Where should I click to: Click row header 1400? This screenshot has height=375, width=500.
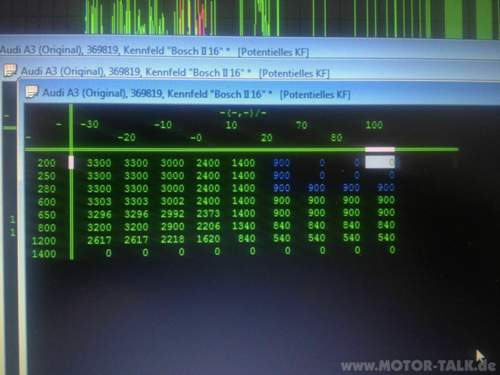[44, 254]
